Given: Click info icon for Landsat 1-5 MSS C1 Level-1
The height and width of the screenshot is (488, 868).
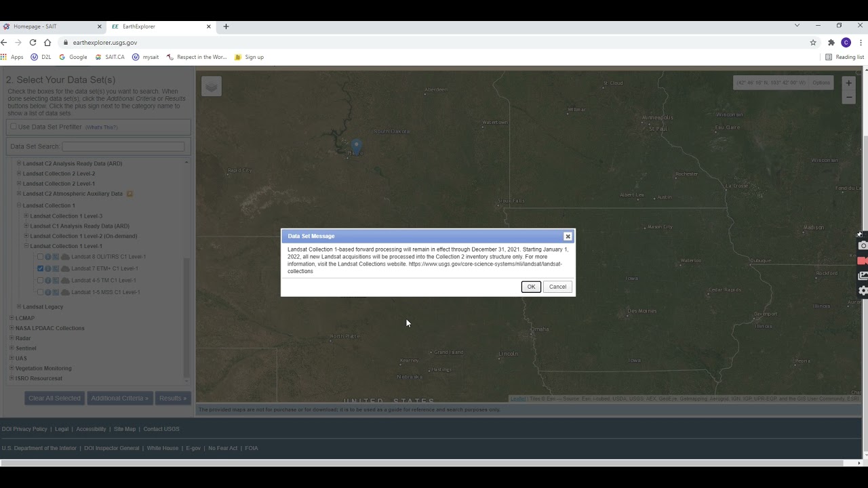Looking at the screenshot, I should point(48,292).
